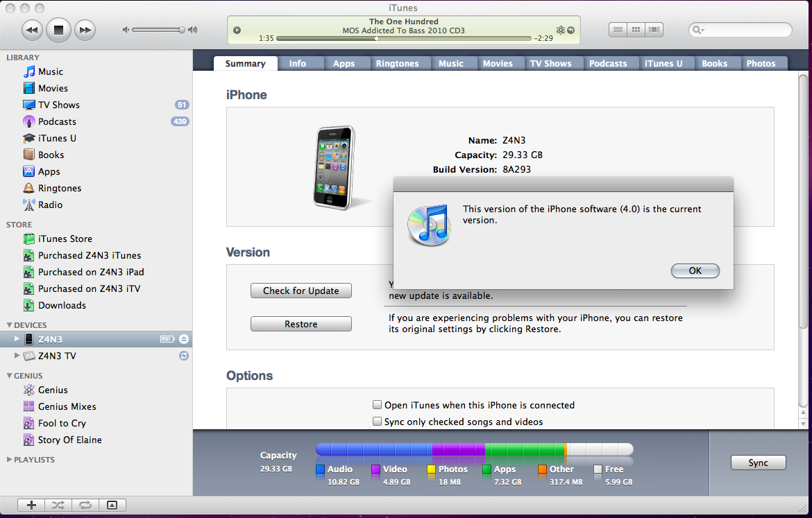Select the Genius item
The height and width of the screenshot is (518, 812).
pyautogui.click(x=52, y=390)
